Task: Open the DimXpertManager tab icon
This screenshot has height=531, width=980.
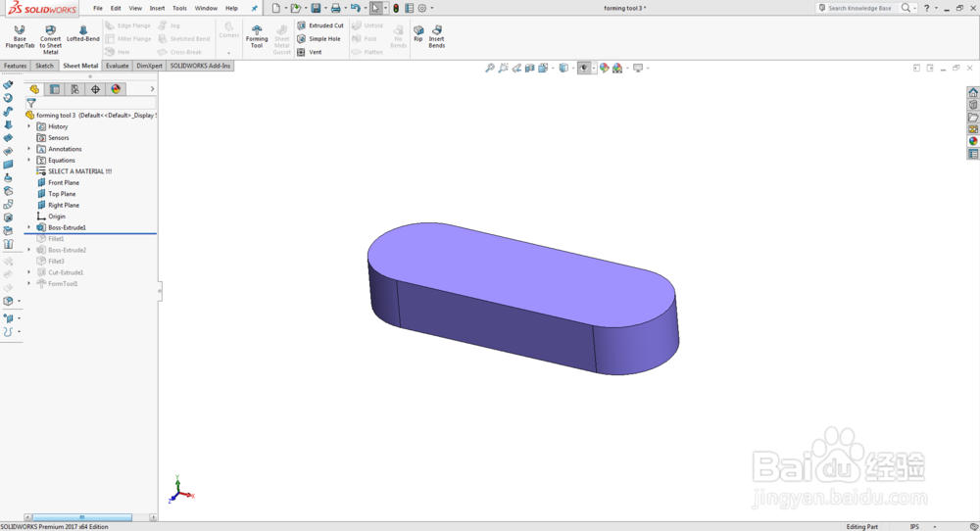Action: pos(95,89)
